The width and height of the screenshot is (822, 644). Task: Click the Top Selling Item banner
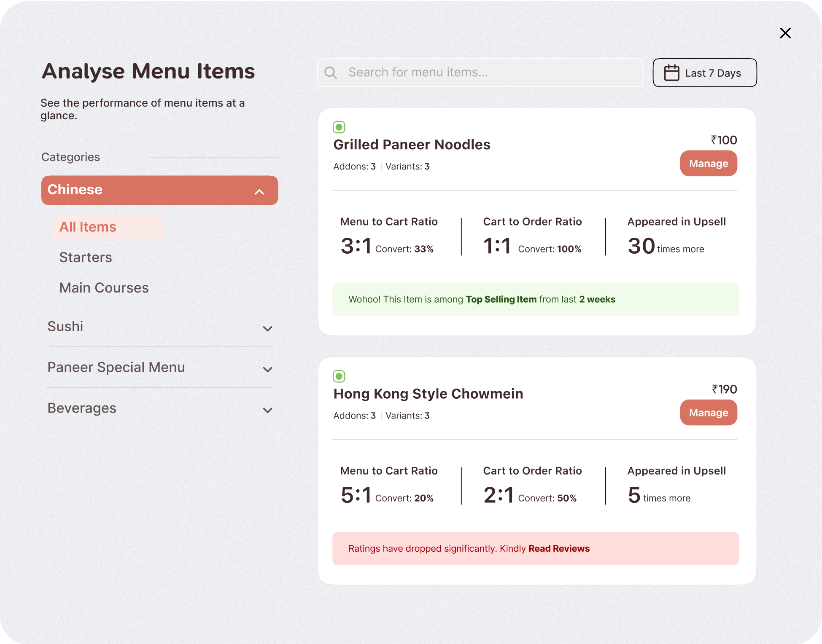tap(535, 300)
